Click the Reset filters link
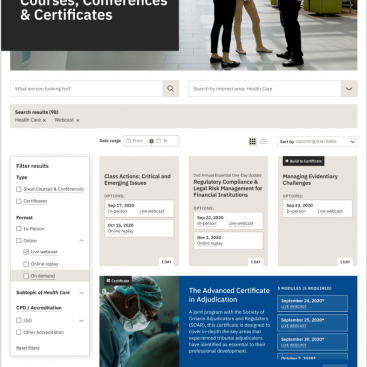Screen dimensions: 367x367 (x=28, y=348)
